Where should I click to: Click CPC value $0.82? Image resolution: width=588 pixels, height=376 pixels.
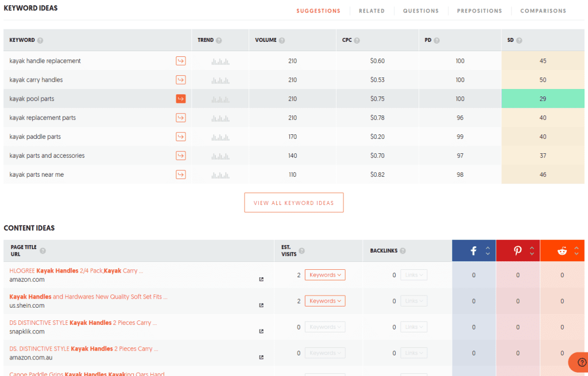[377, 175]
